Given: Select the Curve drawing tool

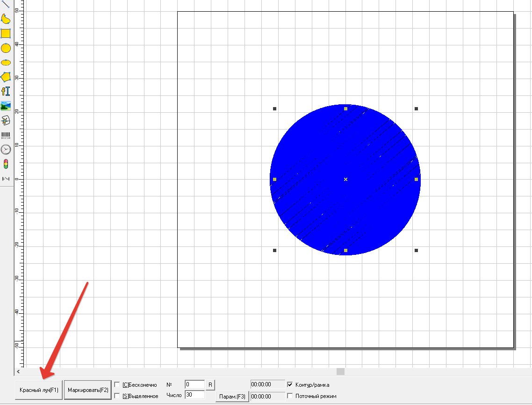Looking at the screenshot, I should point(6,19).
